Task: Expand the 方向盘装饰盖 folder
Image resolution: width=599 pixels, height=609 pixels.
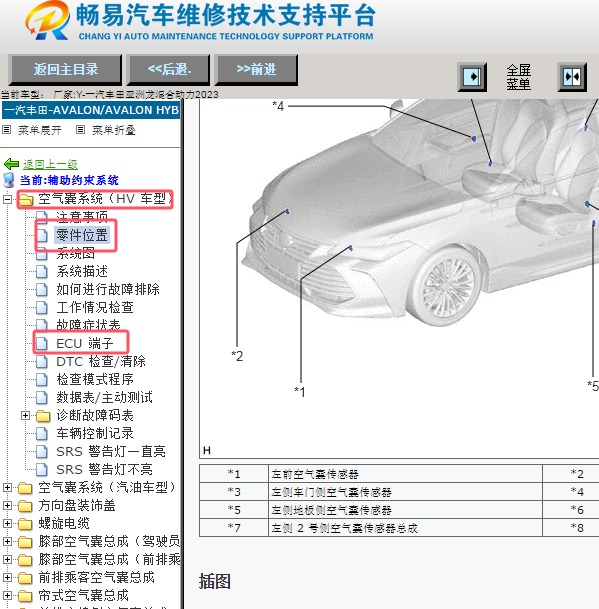Action: 7,505
